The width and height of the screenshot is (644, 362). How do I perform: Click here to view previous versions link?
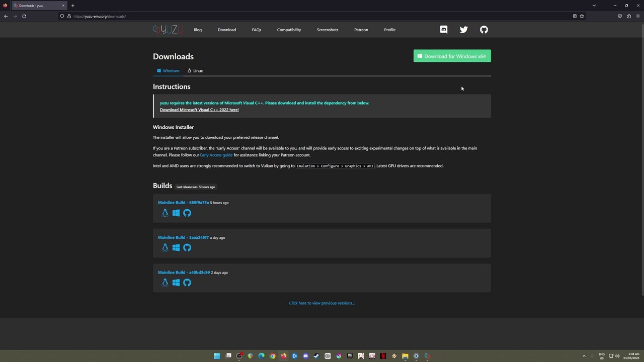point(322,303)
